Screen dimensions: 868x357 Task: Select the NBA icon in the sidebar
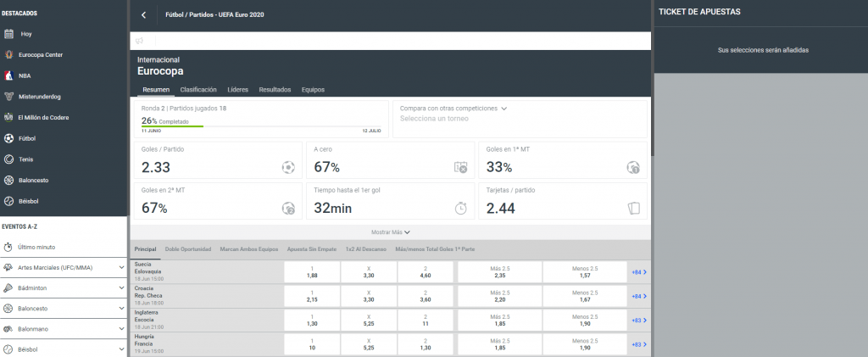point(8,75)
